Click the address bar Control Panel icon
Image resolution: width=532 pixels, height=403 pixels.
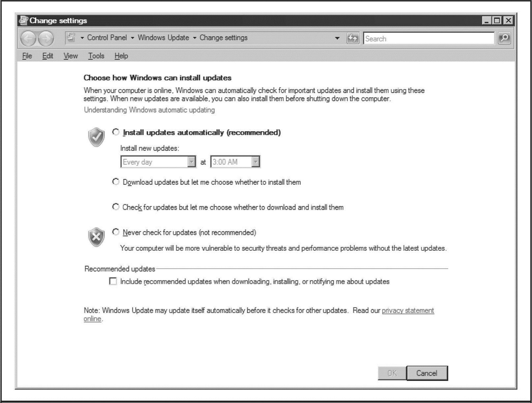click(71, 38)
